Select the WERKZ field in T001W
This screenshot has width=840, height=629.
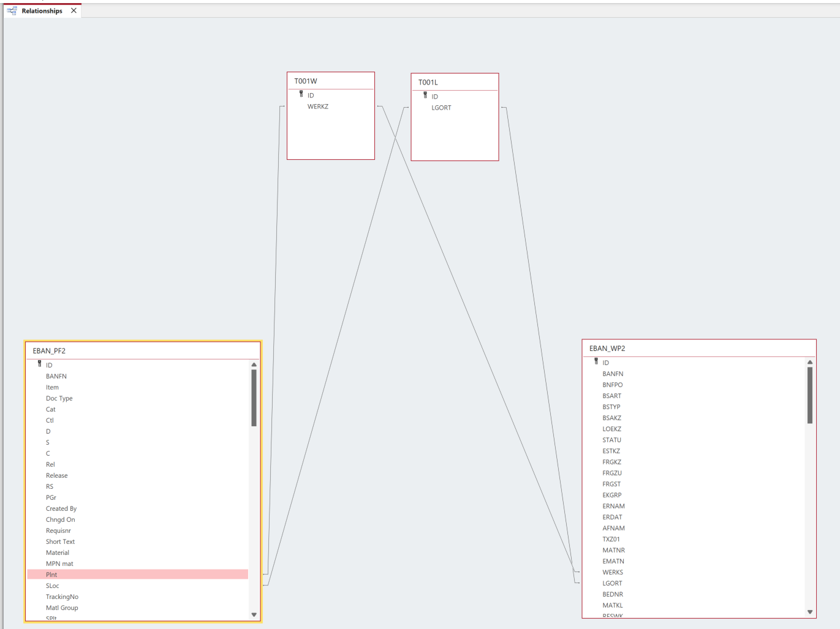(x=318, y=107)
